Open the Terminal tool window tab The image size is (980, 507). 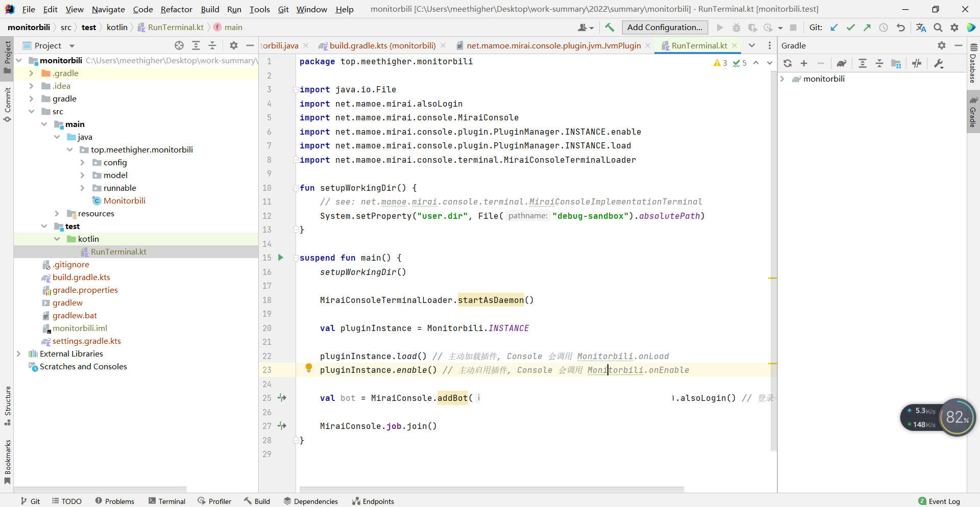pyautogui.click(x=167, y=501)
